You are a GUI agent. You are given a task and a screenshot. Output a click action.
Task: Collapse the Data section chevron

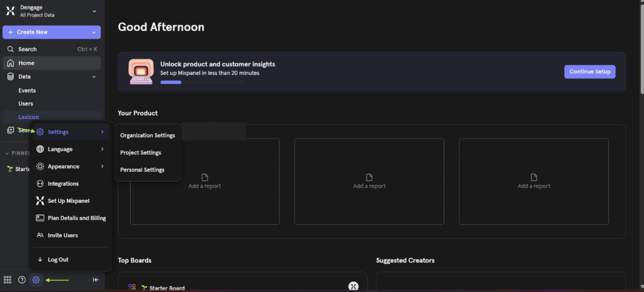[x=94, y=77]
